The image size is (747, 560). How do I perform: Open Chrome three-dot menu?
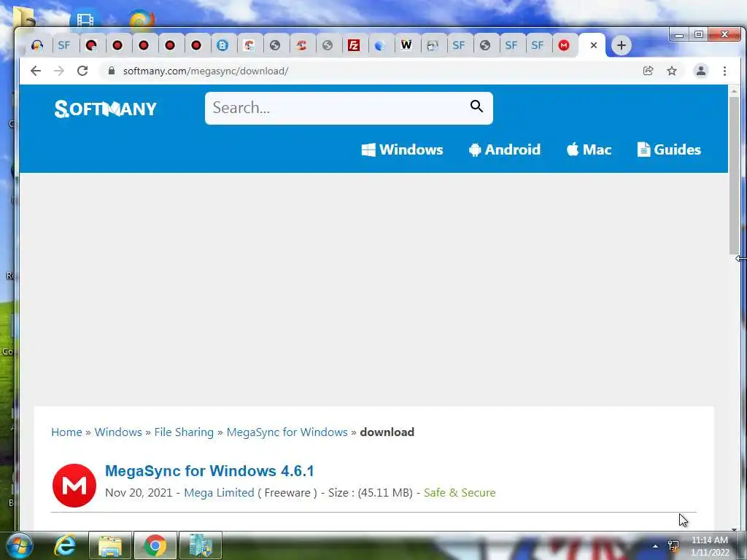coord(724,71)
